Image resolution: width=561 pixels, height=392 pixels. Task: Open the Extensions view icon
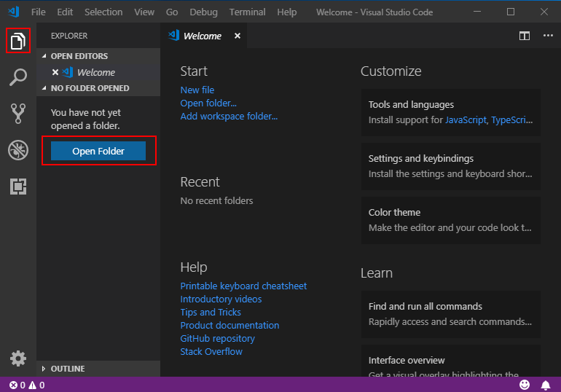[x=18, y=187]
